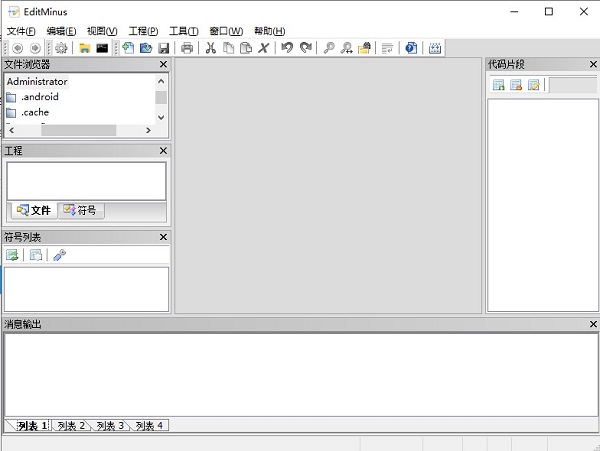Click the Find magnifier icon
Screen dimensions: 600x451
[329, 48]
